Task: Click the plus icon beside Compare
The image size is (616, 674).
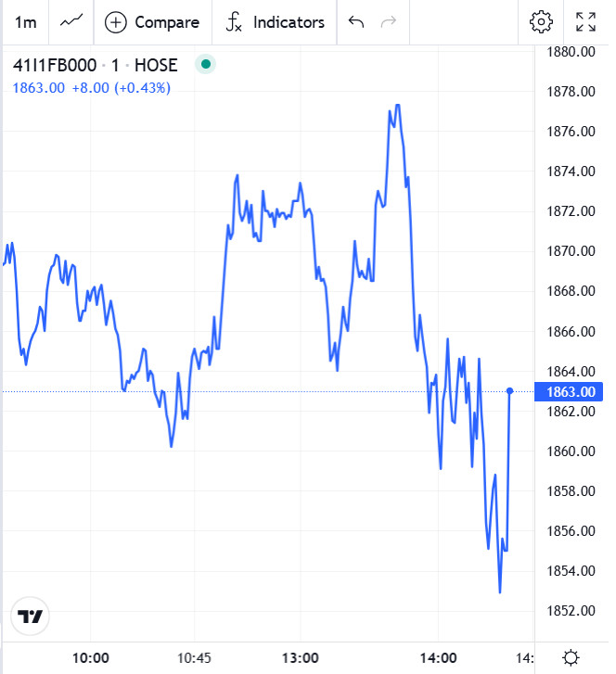Action: coord(116,22)
